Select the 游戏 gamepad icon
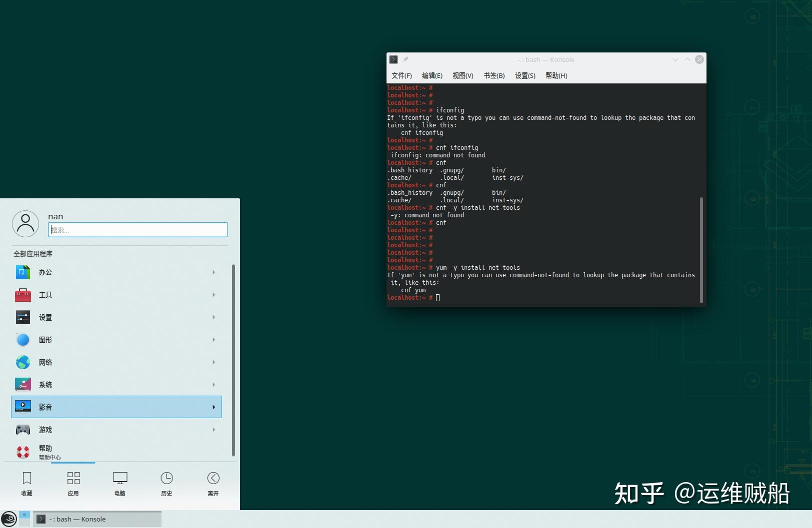The width and height of the screenshot is (812, 528). [22, 429]
